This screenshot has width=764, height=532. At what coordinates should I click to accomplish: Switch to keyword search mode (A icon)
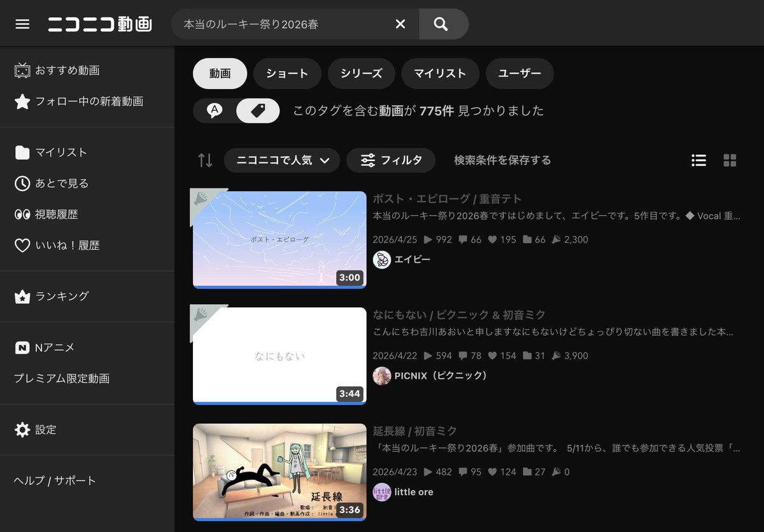215,111
